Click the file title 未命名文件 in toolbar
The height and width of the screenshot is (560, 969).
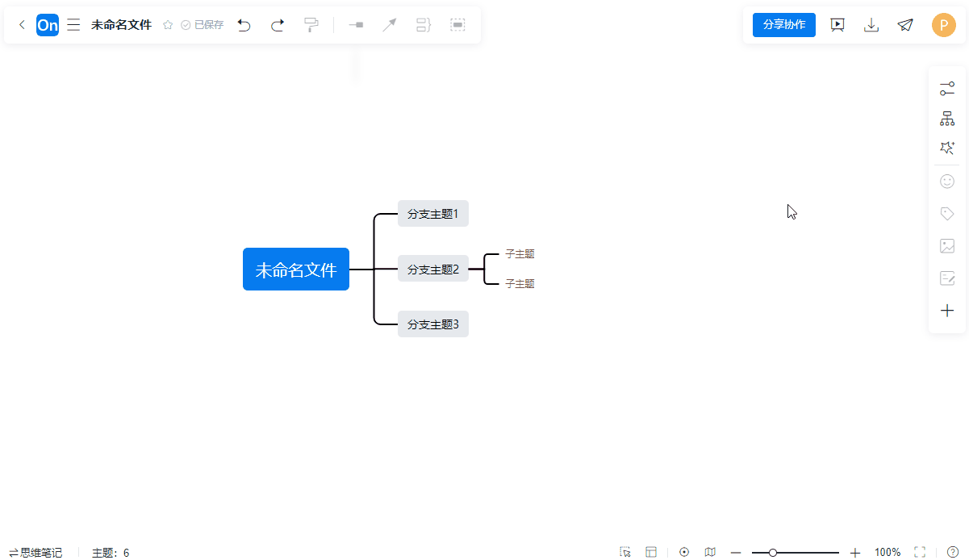pyautogui.click(x=121, y=25)
